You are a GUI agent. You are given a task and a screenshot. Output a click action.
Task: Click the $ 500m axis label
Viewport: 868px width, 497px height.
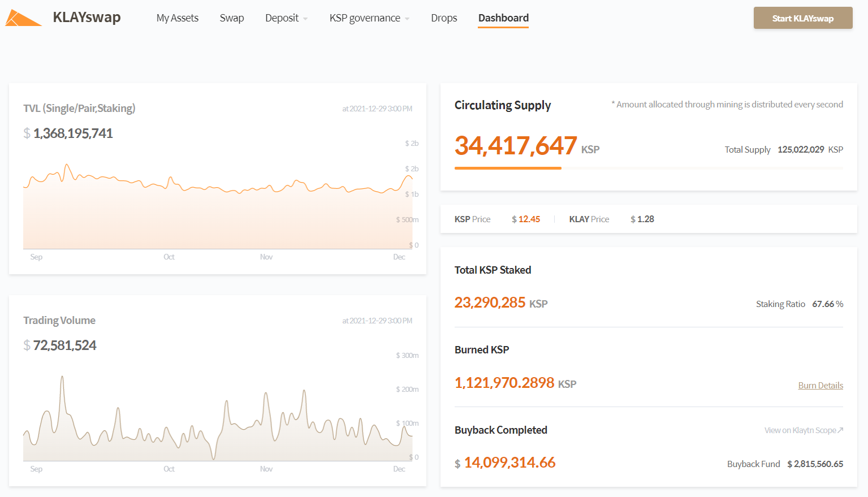[407, 220]
